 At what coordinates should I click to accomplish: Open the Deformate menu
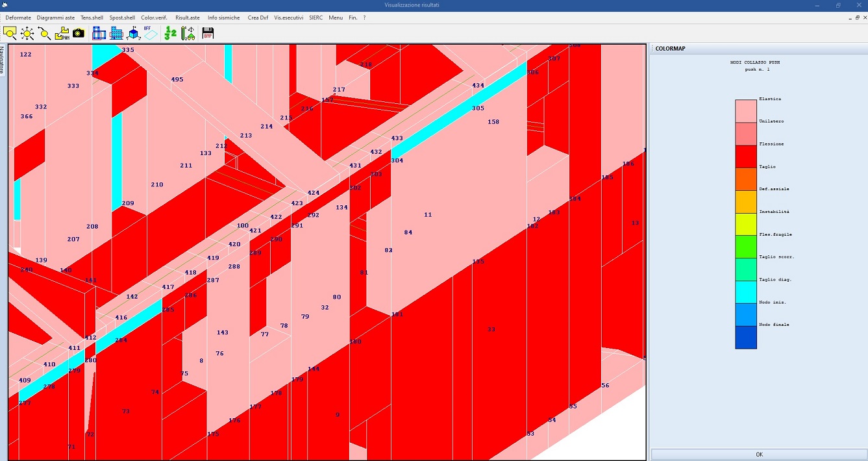pos(18,18)
